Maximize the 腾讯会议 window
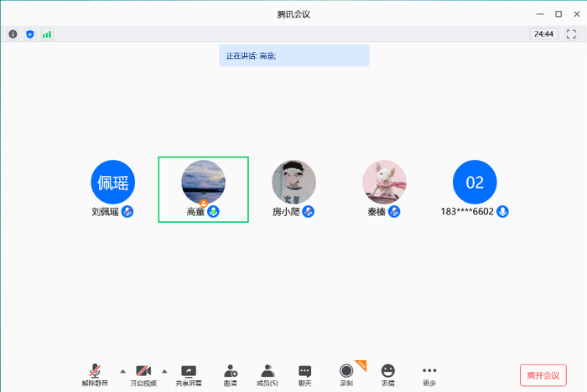 (x=558, y=14)
